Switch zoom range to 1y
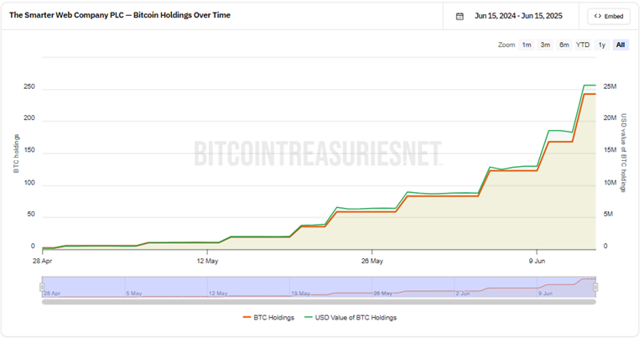The image size is (644, 343). tap(601, 44)
